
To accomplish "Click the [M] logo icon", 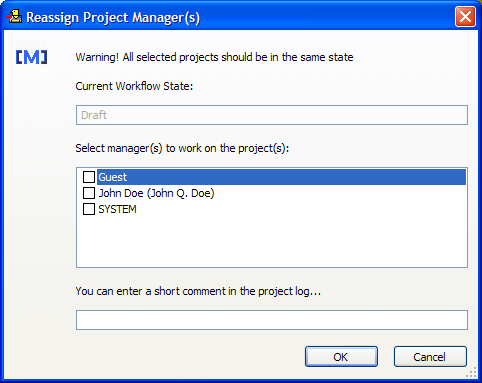I will coord(32,57).
